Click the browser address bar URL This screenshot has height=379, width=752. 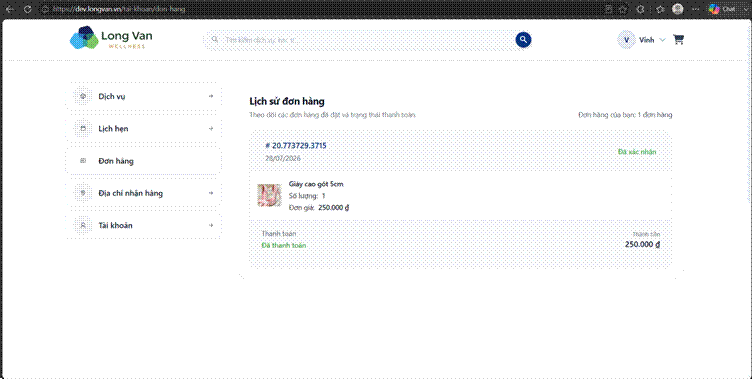119,9
